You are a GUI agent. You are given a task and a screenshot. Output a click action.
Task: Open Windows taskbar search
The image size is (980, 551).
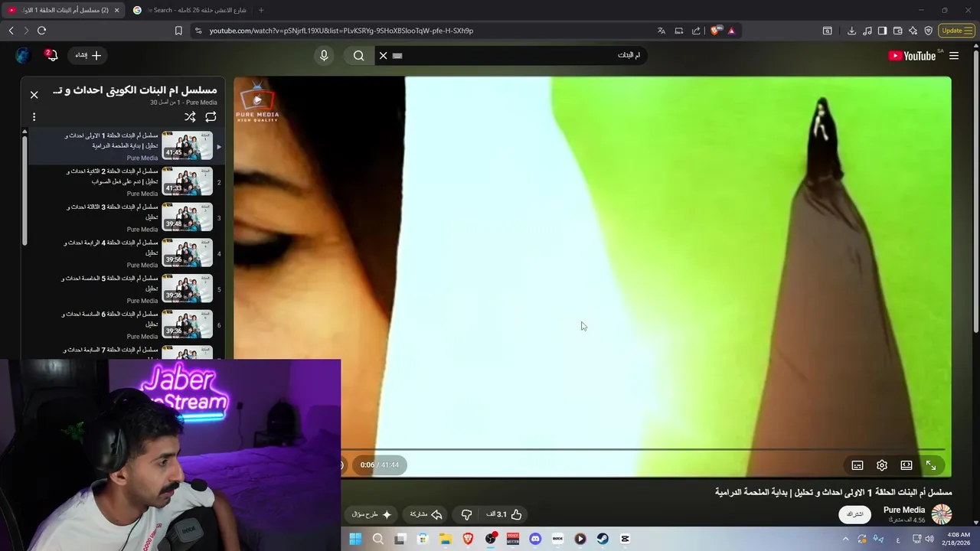point(377,539)
